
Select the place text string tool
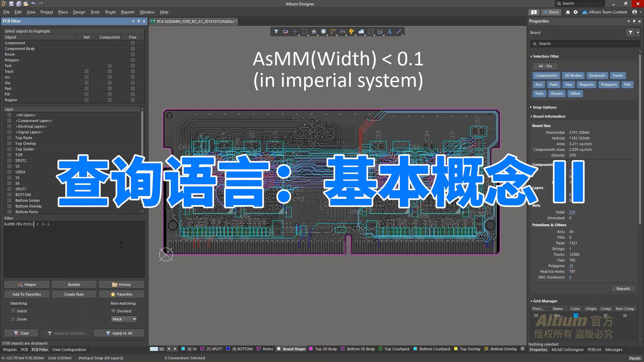pyautogui.click(x=389, y=32)
